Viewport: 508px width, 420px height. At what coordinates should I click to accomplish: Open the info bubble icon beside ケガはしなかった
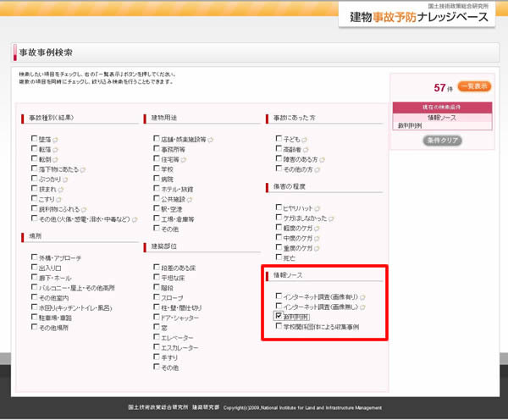331,218
